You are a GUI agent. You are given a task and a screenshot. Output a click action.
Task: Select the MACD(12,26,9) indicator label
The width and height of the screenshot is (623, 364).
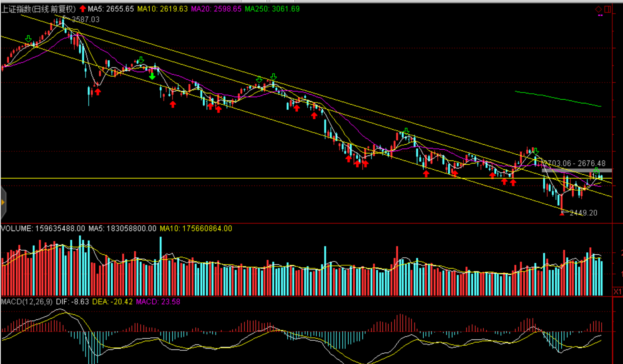tap(27, 301)
